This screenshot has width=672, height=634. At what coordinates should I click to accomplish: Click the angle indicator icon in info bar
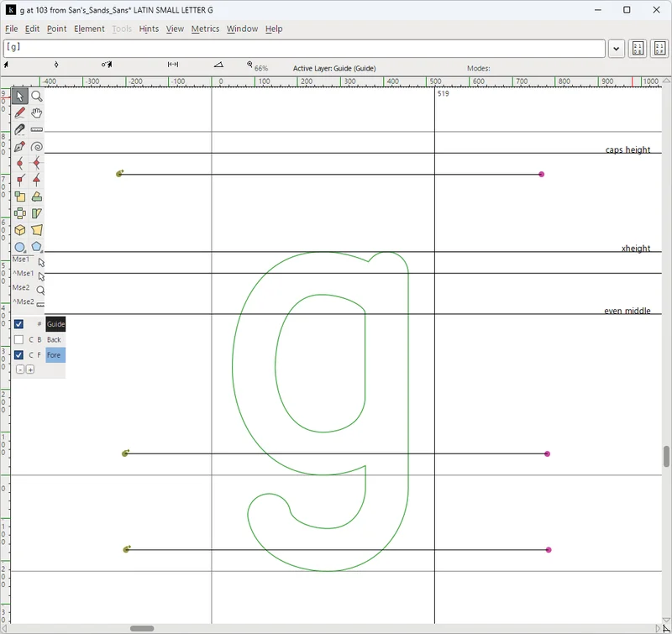[x=218, y=65]
